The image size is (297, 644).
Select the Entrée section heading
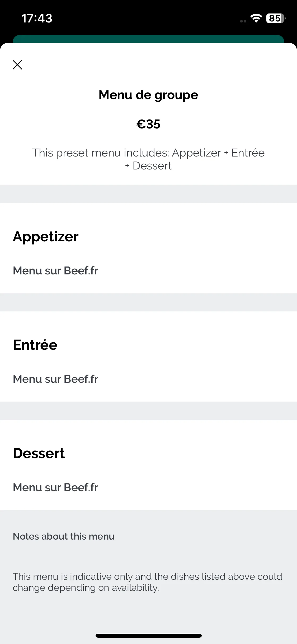click(x=35, y=345)
